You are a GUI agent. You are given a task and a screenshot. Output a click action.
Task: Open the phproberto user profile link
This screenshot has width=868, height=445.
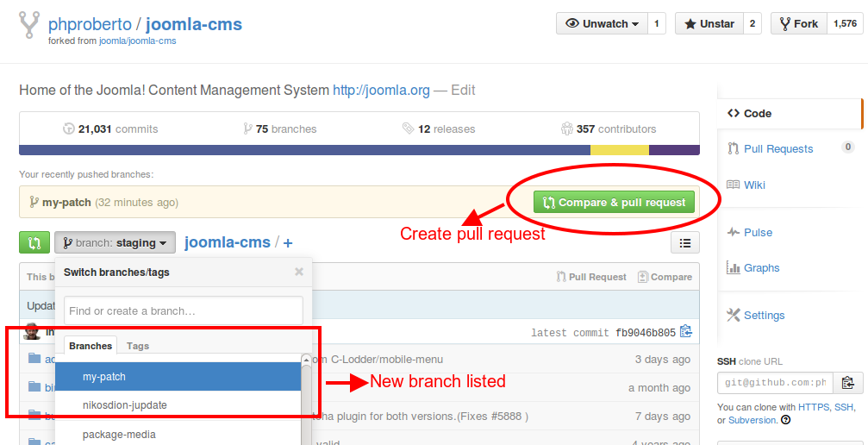click(91, 24)
